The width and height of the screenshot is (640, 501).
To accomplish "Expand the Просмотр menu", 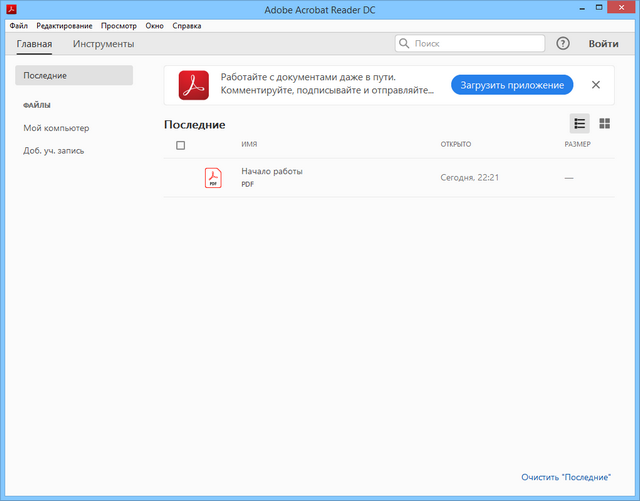I will click(119, 25).
